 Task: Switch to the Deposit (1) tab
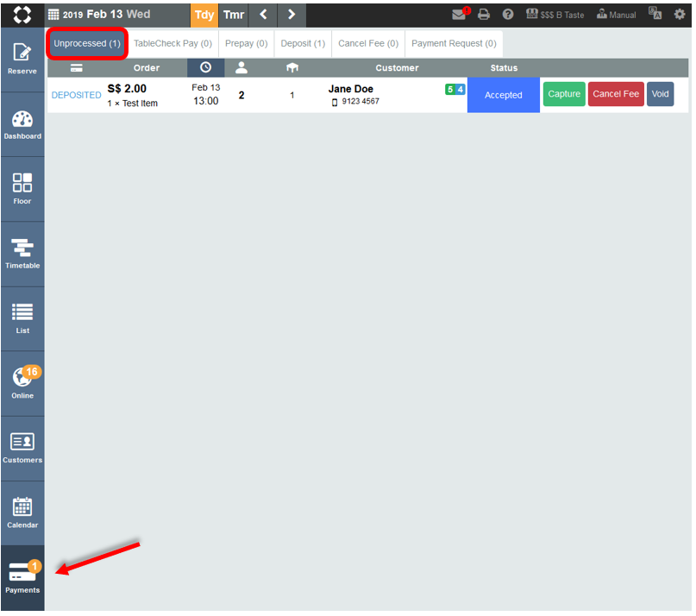tap(304, 43)
